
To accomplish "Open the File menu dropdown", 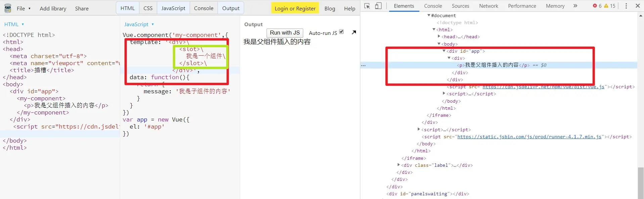I will tap(24, 8).
